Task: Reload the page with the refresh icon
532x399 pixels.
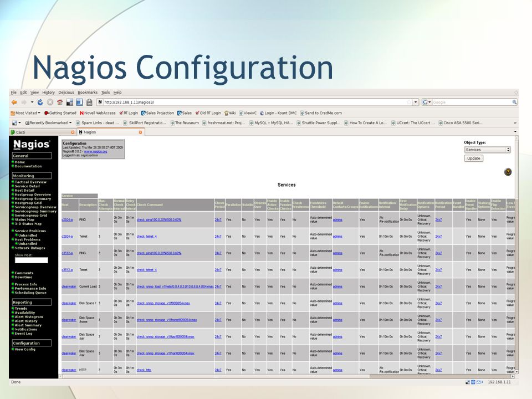Action: coord(40,102)
